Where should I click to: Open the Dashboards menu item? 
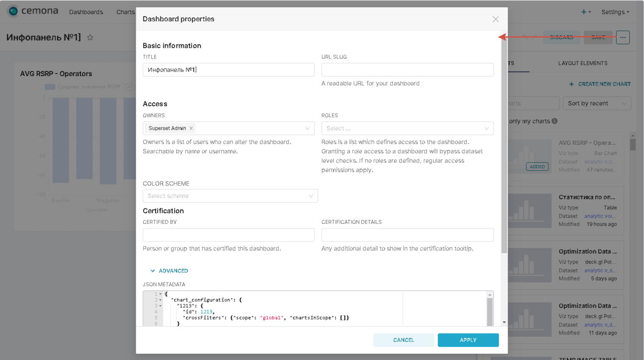tap(86, 12)
